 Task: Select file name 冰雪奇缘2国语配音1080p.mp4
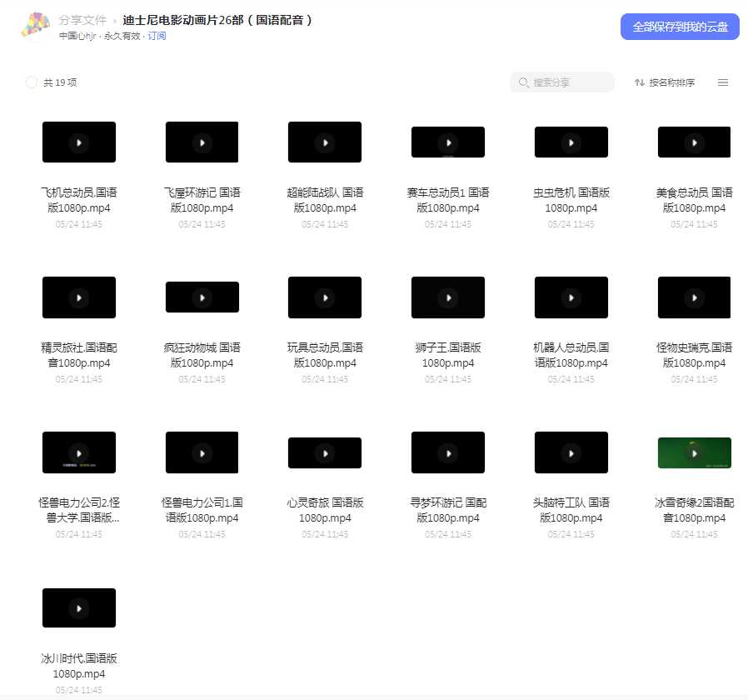(x=694, y=510)
